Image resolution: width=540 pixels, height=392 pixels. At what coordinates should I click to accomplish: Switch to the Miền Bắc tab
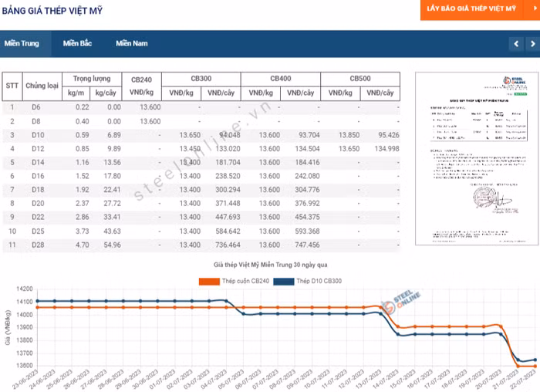[77, 43]
